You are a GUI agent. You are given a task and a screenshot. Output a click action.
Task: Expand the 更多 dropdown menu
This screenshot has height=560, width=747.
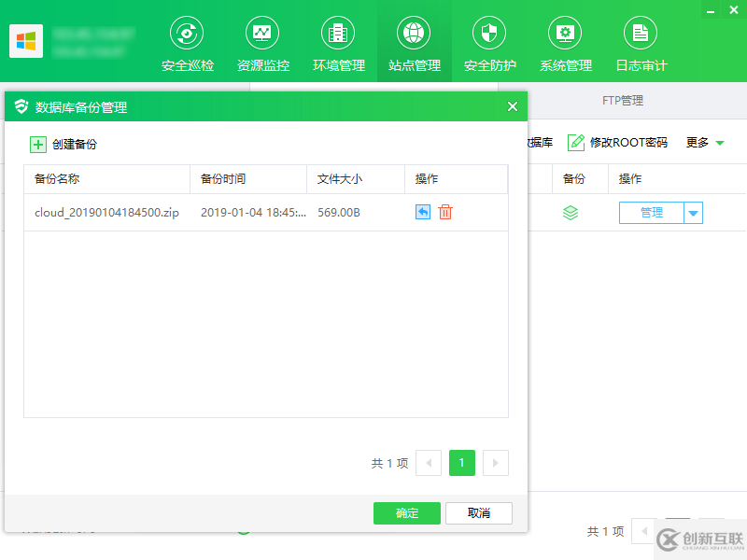point(705,143)
